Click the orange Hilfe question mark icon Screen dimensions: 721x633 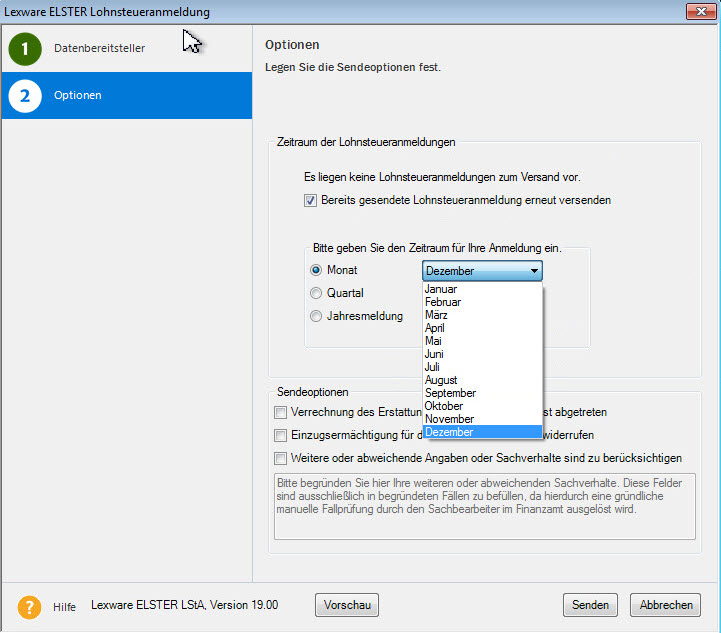pyautogui.click(x=30, y=606)
